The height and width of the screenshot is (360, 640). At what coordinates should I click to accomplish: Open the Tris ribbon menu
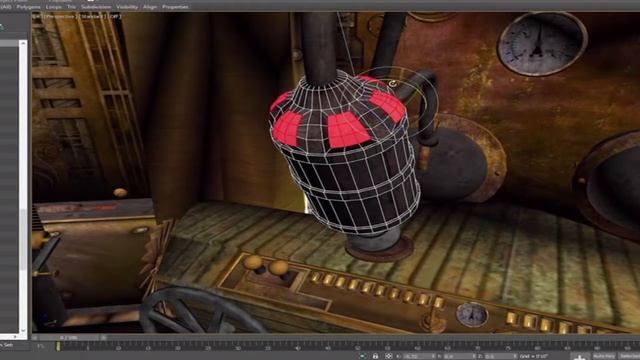click(71, 7)
